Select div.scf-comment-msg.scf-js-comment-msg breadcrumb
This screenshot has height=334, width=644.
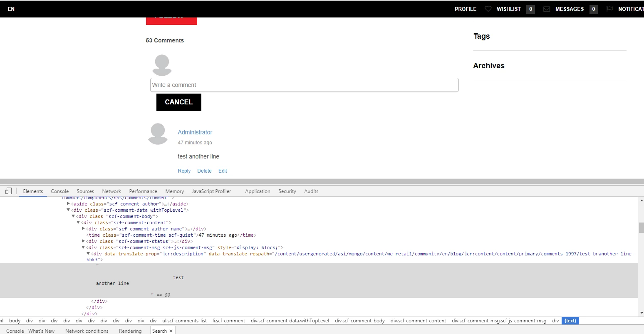[x=499, y=321]
